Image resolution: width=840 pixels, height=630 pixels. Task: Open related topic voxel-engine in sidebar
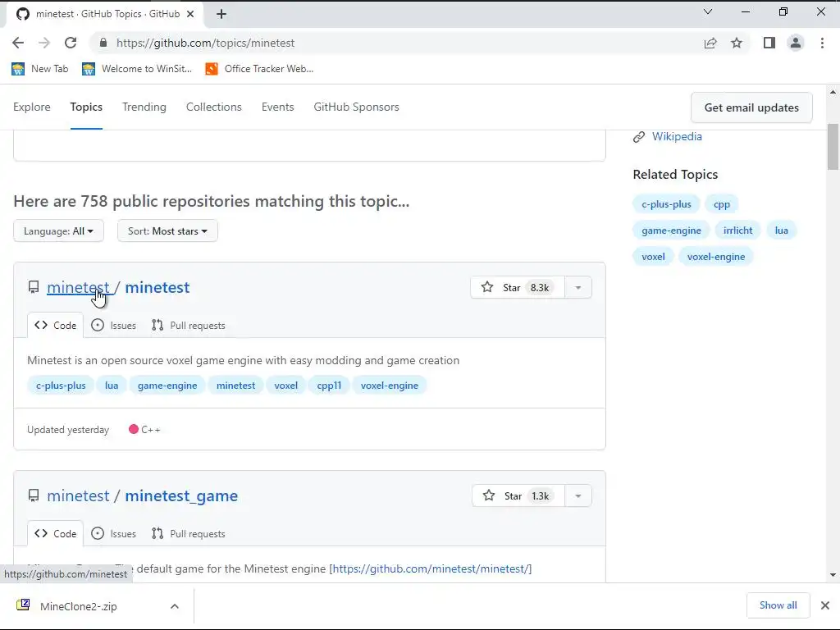715,257
